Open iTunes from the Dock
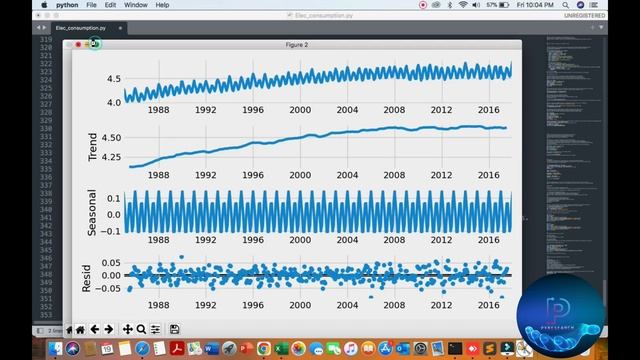The width and height of the screenshot is (640, 360). (351, 349)
